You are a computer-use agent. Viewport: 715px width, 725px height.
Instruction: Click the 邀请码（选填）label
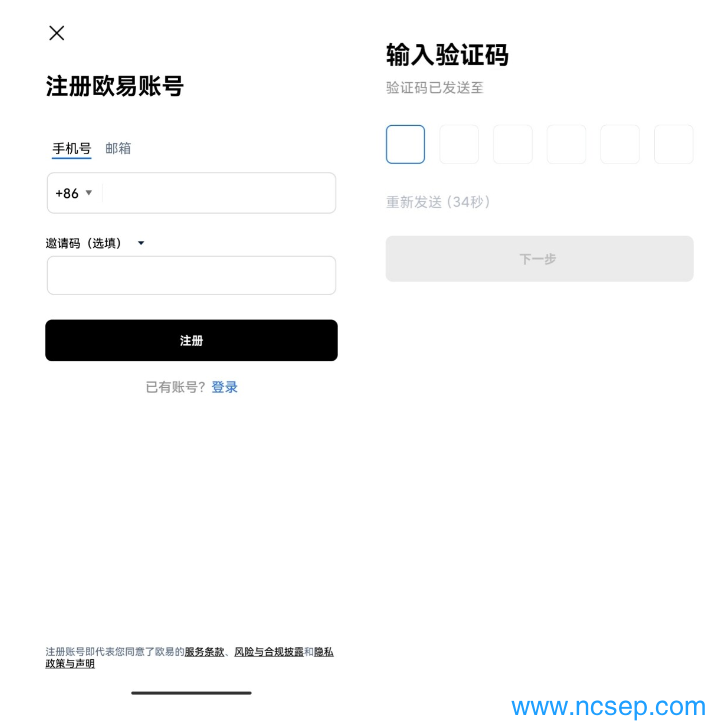(x=84, y=243)
